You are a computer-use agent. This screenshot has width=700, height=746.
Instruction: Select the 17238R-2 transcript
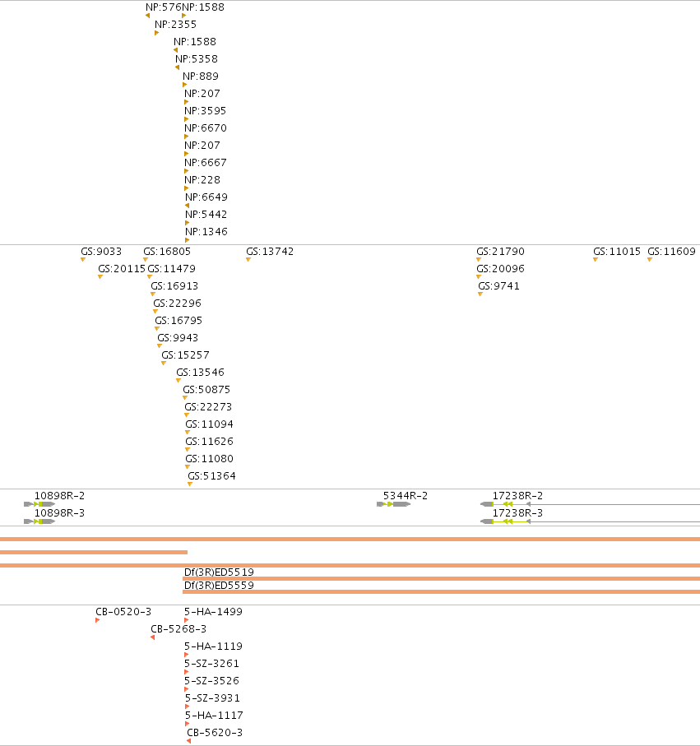tap(590, 504)
